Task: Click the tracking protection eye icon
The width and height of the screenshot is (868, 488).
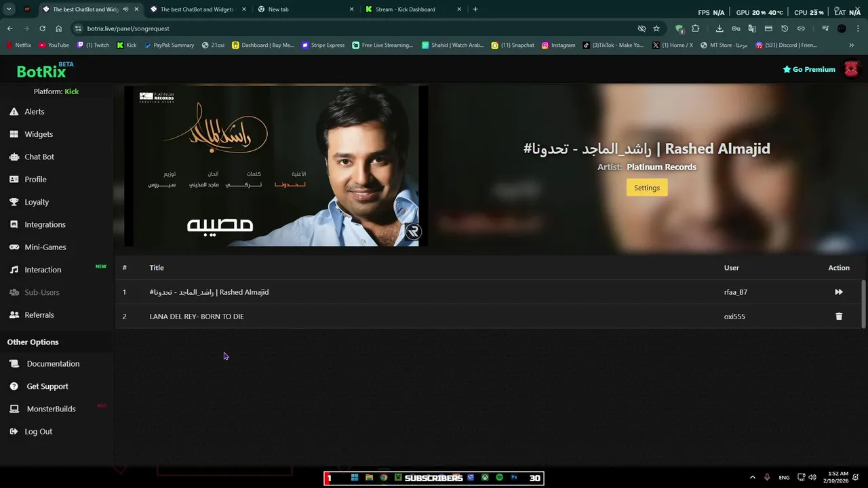Action: coord(642,28)
